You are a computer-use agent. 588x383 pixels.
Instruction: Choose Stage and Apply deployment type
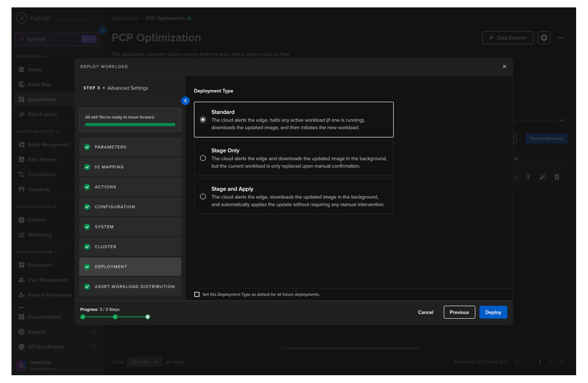[203, 197]
